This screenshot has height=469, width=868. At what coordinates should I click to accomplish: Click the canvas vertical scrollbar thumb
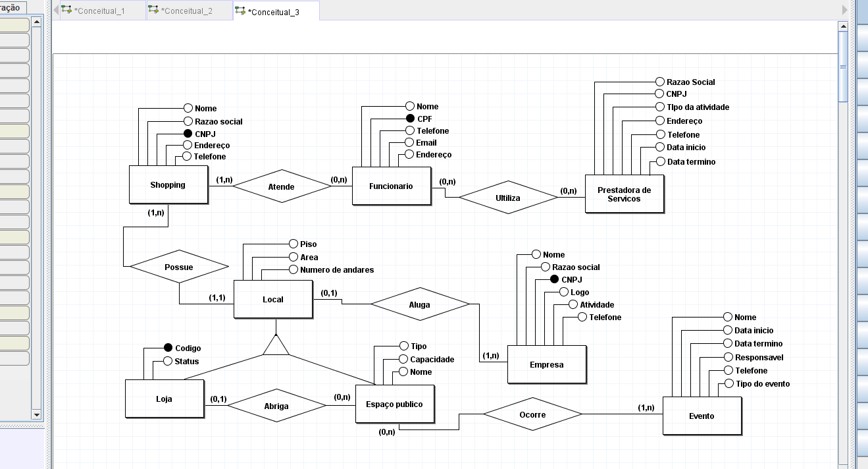843,66
